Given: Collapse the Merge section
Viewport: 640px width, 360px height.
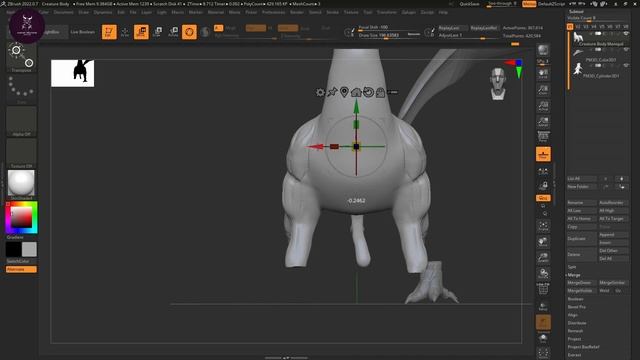Looking at the screenshot, I should (574, 275).
